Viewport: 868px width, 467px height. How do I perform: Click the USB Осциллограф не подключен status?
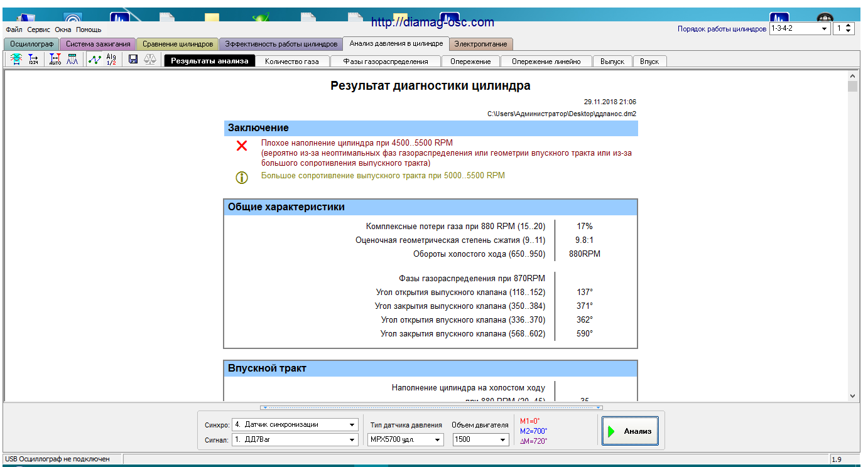(58, 459)
